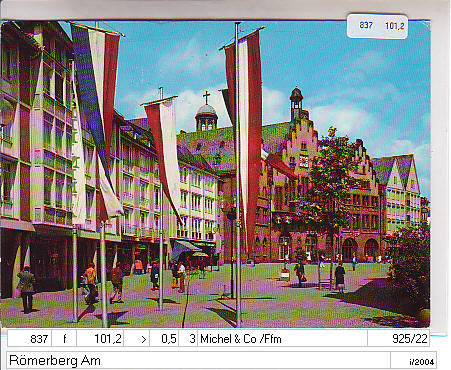Select the '925/22' field
Screen dimensions: 451x370
tap(398, 339)
